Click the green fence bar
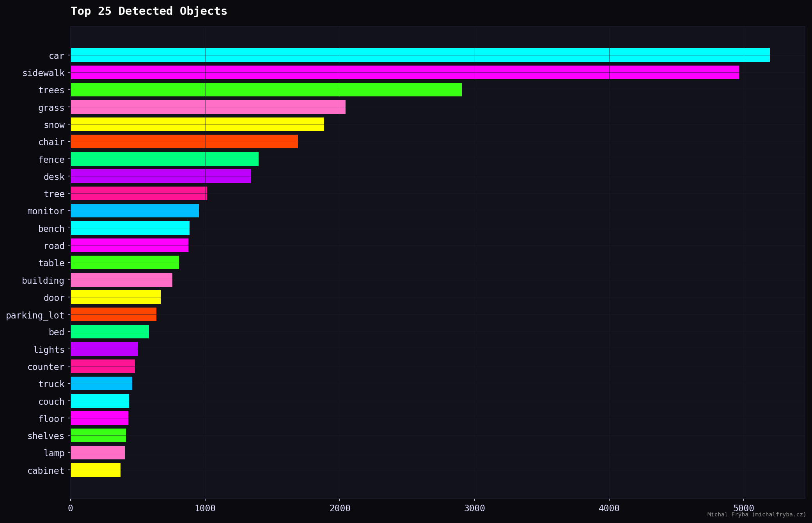 point(164,159)
